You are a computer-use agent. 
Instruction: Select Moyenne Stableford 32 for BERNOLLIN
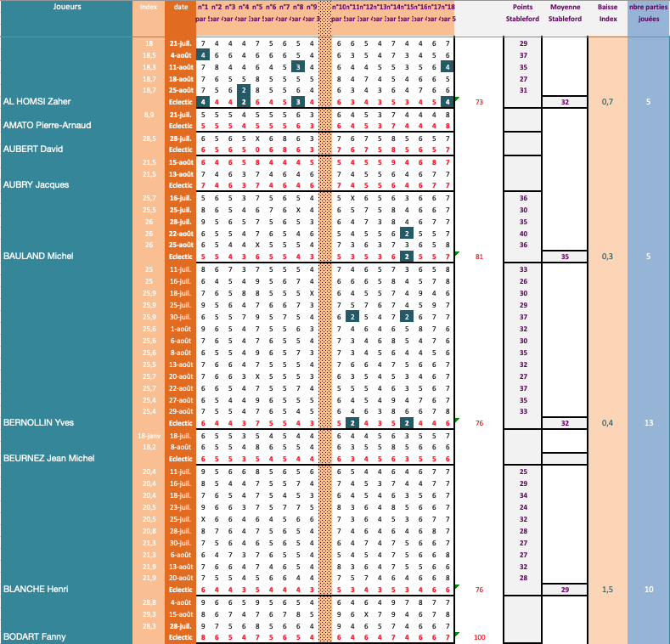coord(565,423)
